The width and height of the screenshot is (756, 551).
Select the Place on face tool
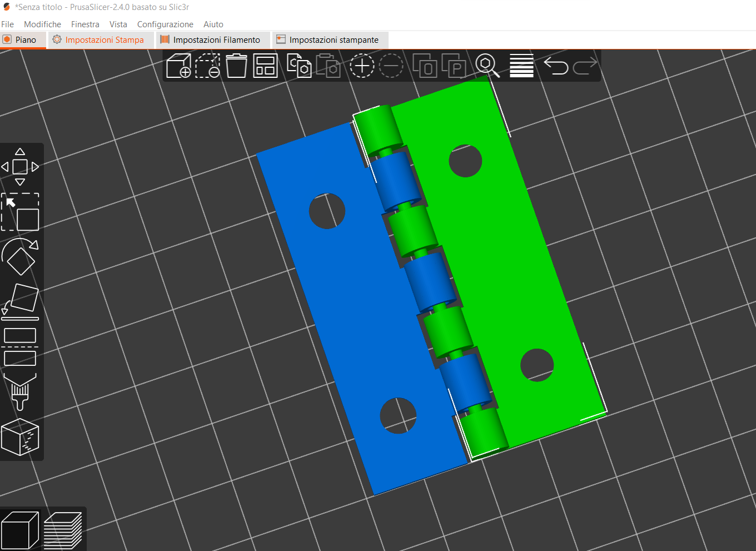click(x=20, y=302)
